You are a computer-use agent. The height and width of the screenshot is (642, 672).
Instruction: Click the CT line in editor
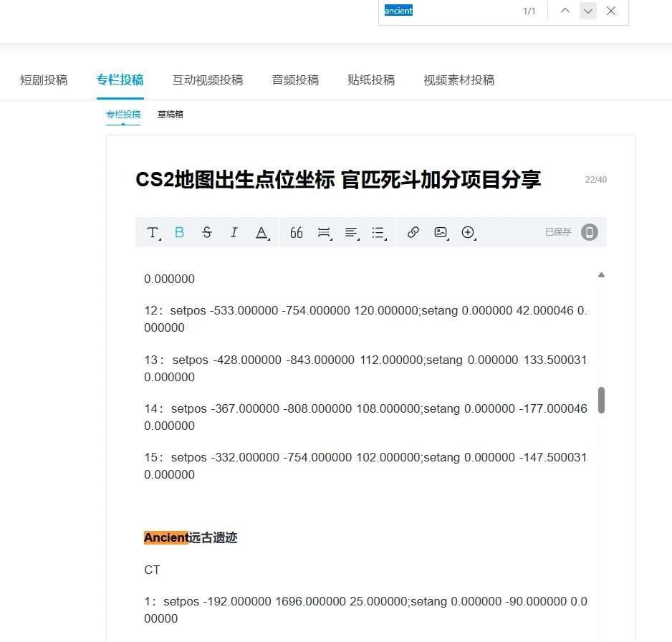pos(152,570)
